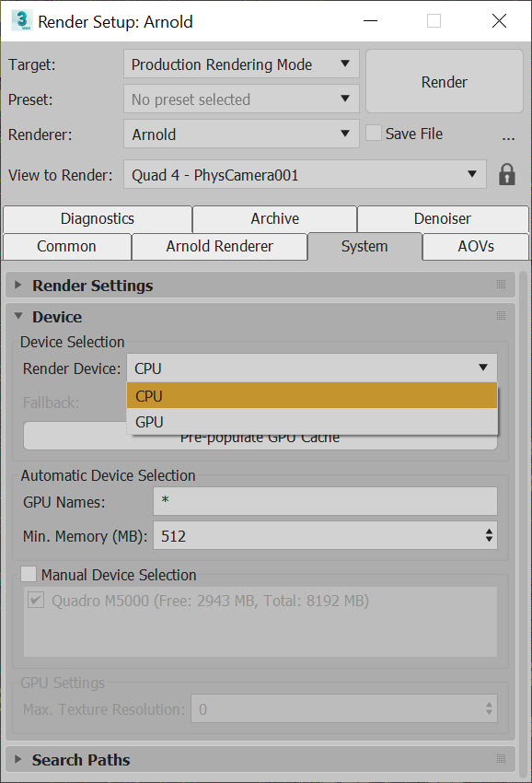This screenshot has width=532, height=783.
Task: Click the Search Paths rollout grip icon
Action: [501, 759]
